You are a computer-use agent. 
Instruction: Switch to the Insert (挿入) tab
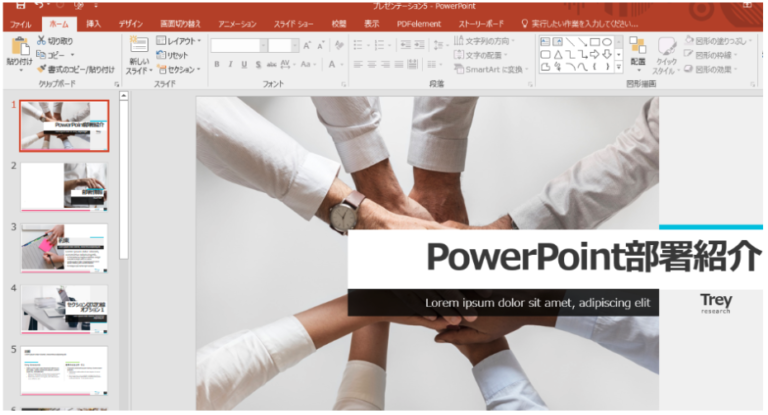click(93, 24)
